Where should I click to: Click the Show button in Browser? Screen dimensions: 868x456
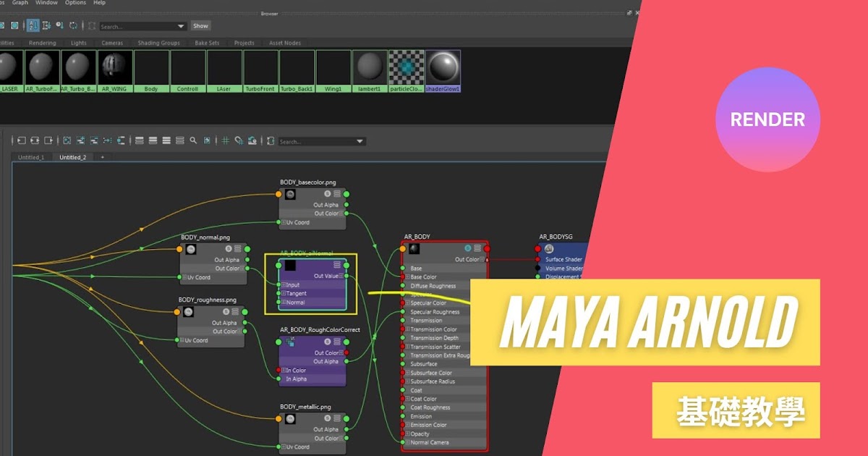[200, 26]
